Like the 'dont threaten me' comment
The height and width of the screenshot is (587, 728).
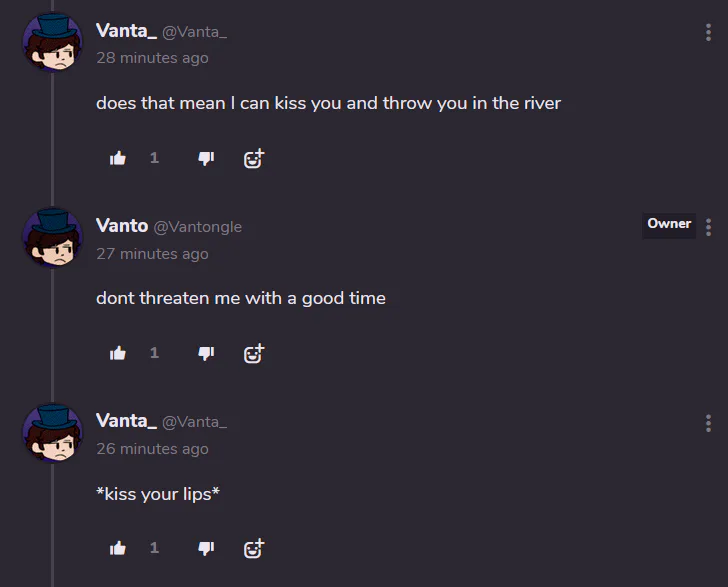(118, 353)
